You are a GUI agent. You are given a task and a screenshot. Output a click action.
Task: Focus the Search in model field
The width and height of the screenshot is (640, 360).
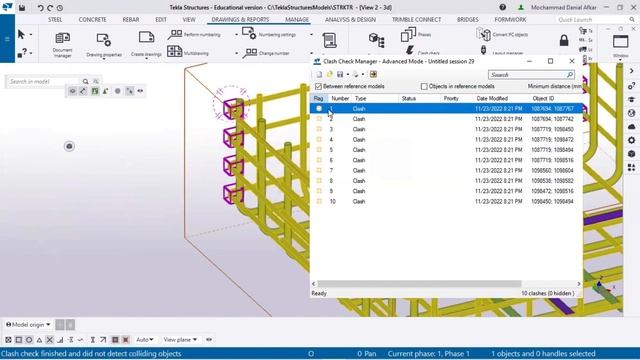44,82
